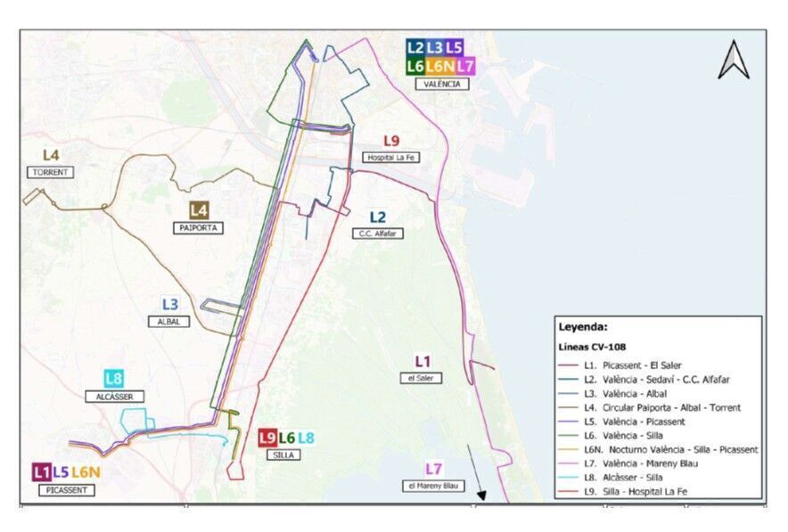The height and width of the screenshot is (532, 788).
Task: Click the L2 badge above C.C. Alfafar
Action: 377,217
